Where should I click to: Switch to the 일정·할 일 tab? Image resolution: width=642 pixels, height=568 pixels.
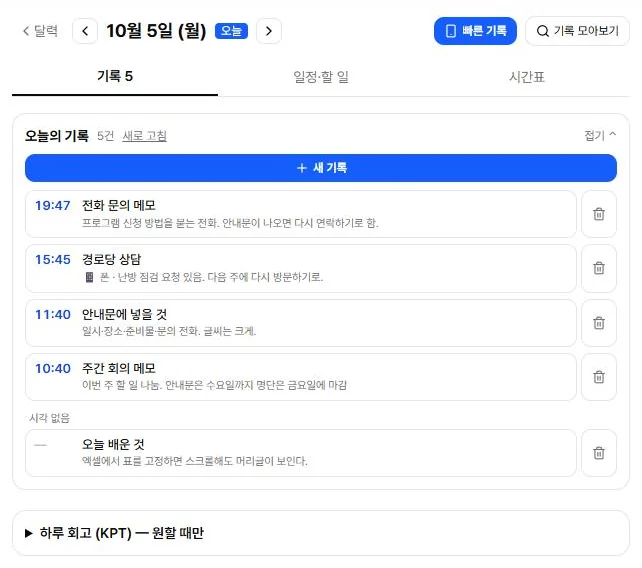(321, 77)
